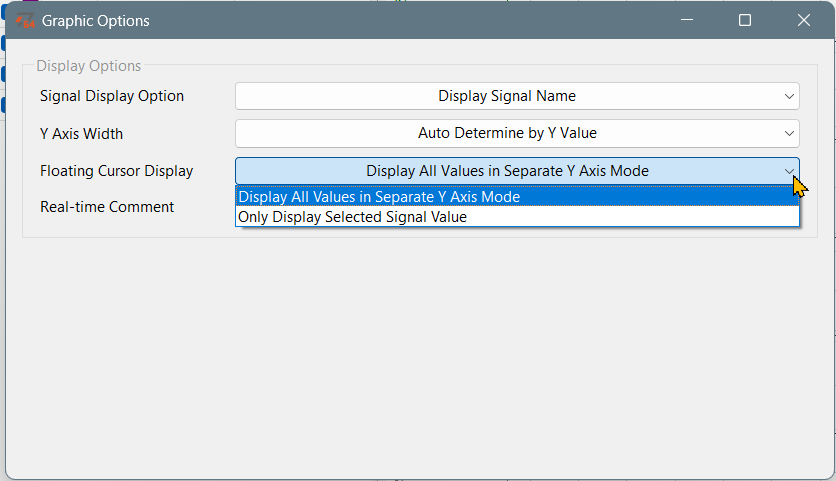Open the Auto Determine by Y Value combo box

pos(517,133)
